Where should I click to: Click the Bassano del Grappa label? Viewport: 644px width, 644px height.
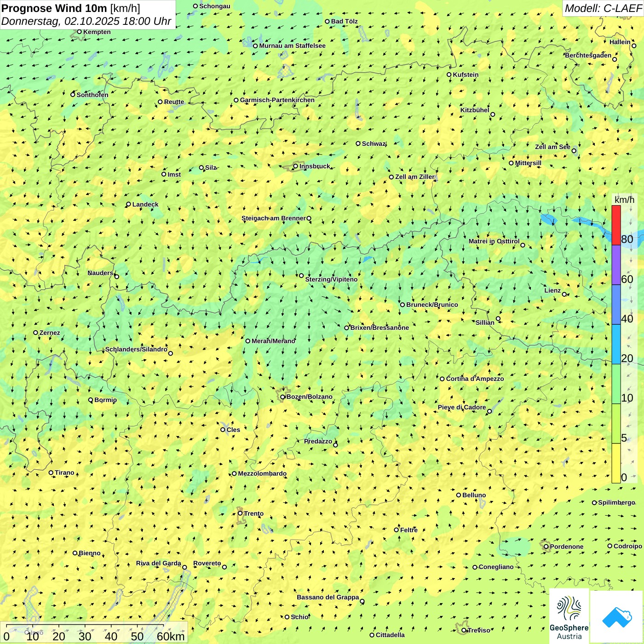[x=328, y=597]
